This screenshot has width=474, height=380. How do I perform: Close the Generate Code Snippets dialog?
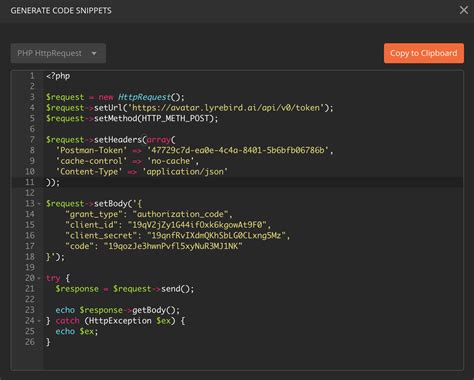tap(464, 10)
